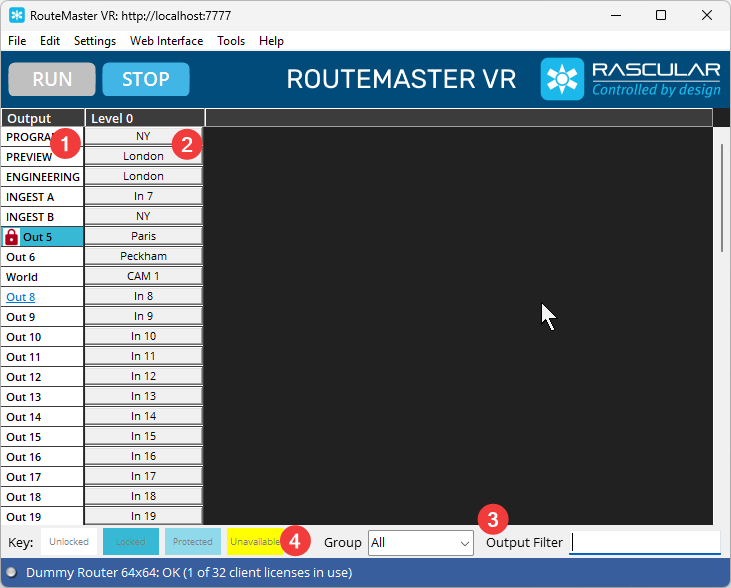The height and width of the screenshot is (588, 731).
Task: Click the In 9 source button
Action: coord(143,316)
